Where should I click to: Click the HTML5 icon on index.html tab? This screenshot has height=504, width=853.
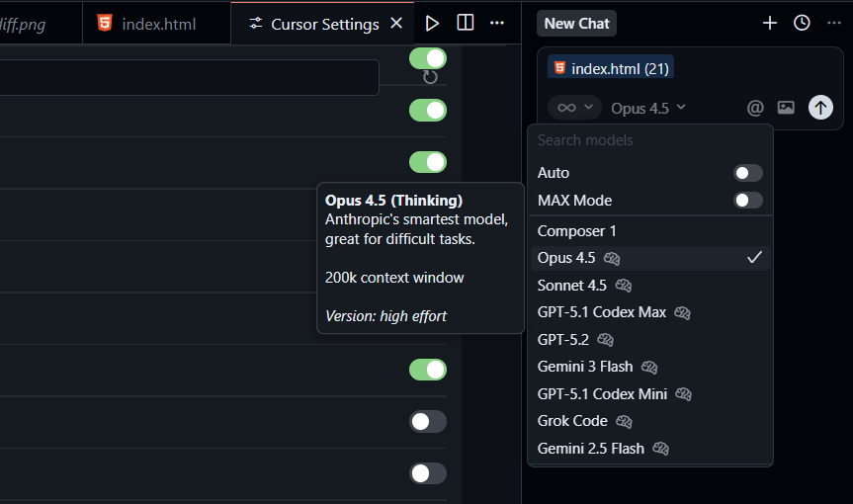tap(105, 24)
